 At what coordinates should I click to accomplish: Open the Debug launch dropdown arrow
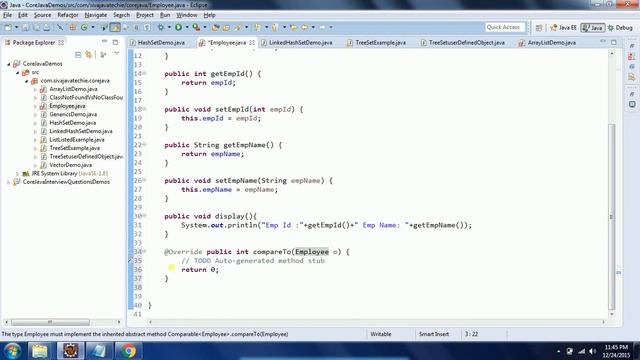tap(169, 27)
